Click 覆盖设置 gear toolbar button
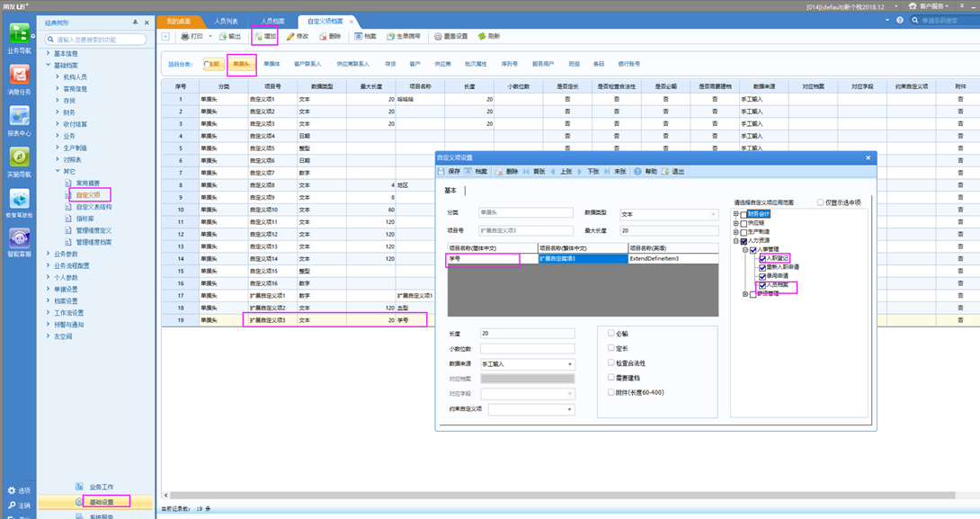The height and width of the screenshot is (519, 980). point(451,36)
